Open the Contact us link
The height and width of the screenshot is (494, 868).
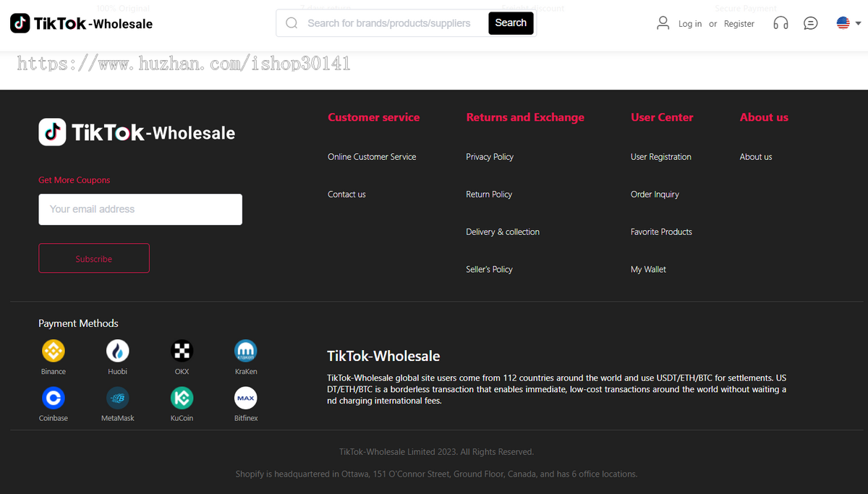(x=346, y=195)
